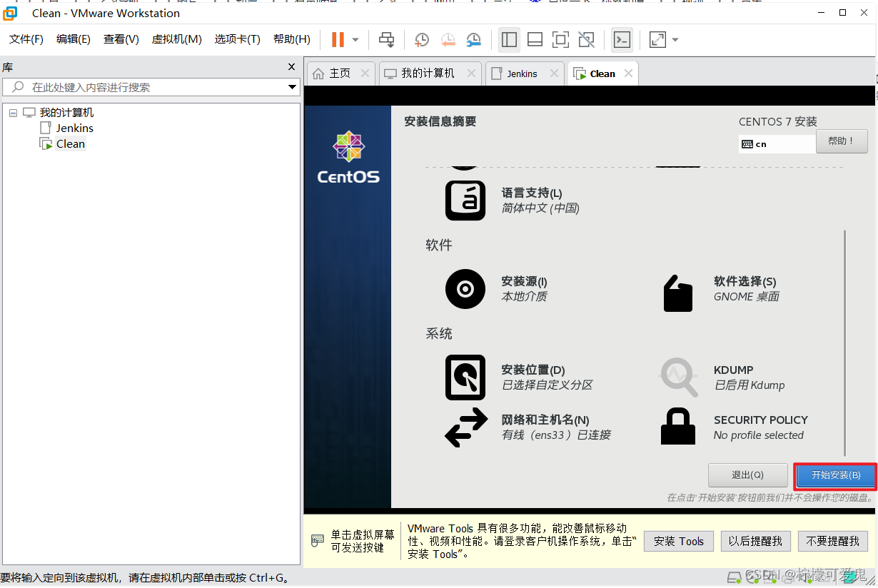The height and width of the screenshot is (588, 878).
Task: Enter full screen mode icon
Action: click(x=560, y=39)
